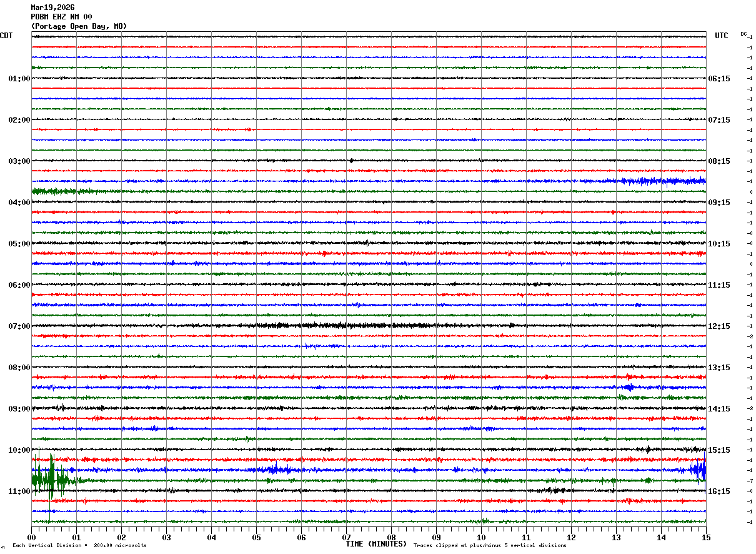Click the (Portage Open Bay, MO) location label

pos(79,26)
